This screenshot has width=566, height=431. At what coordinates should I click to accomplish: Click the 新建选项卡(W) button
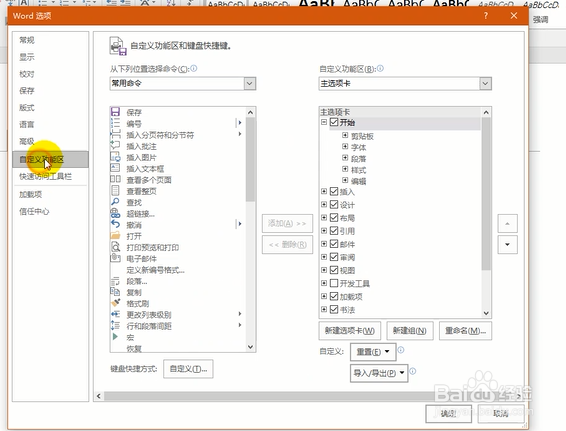pyautogui.click(x=349, y=331)
